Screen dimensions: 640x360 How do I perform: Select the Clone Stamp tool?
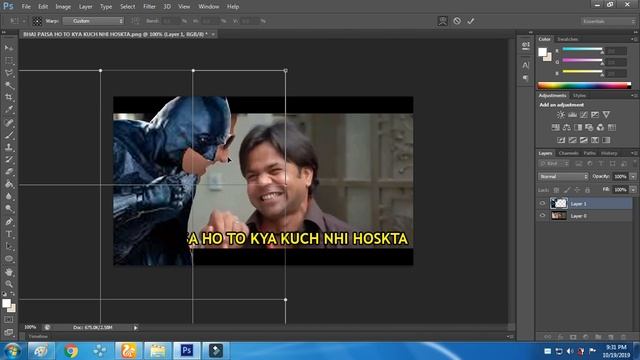9,147
